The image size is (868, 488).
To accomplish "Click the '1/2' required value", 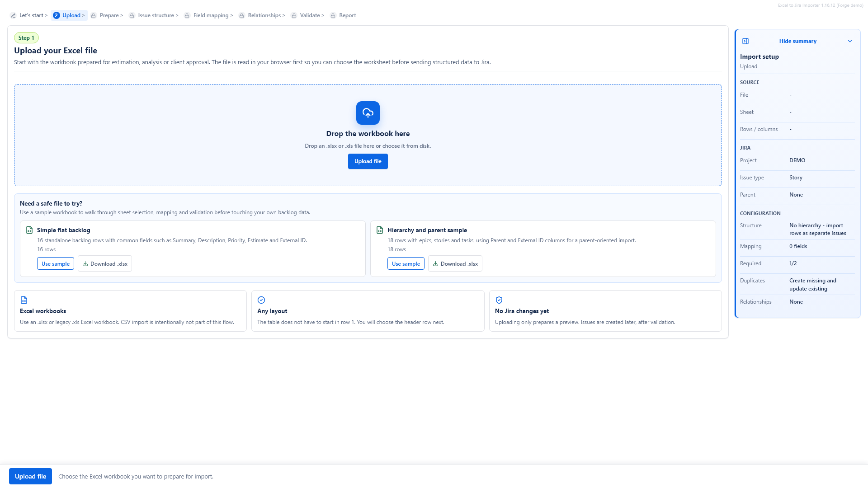I will point(793,263).
